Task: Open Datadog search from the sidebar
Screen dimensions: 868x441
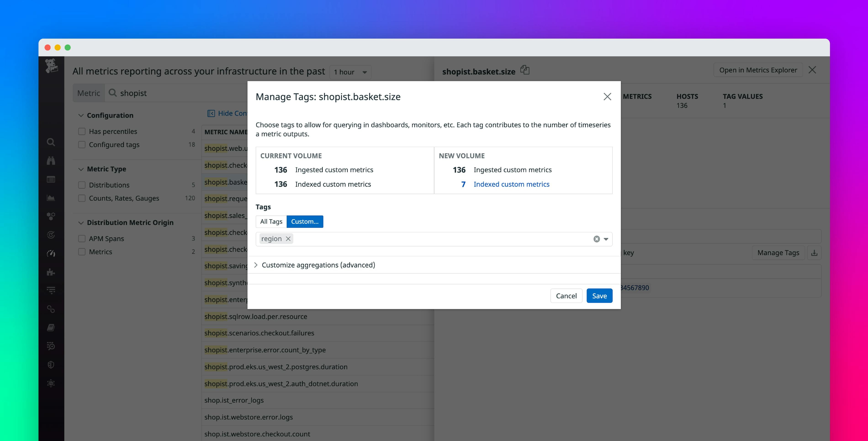Action: click(x=51, y=142)
